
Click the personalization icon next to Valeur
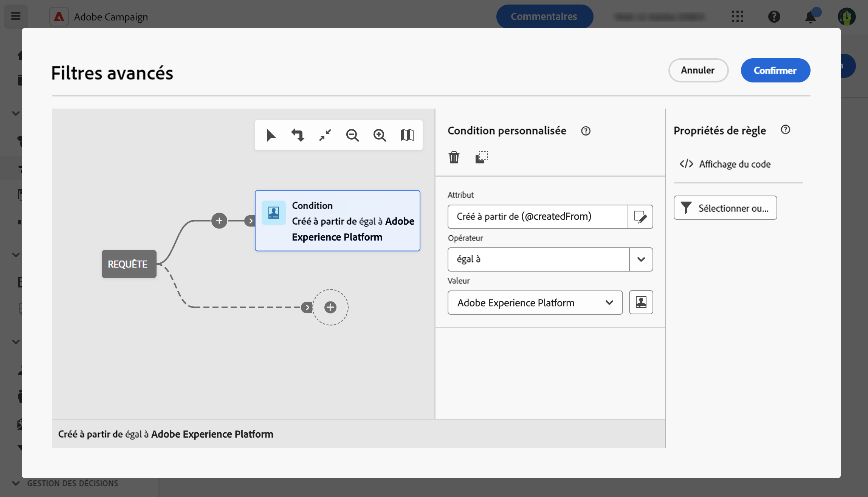click(x=641, y=302)
